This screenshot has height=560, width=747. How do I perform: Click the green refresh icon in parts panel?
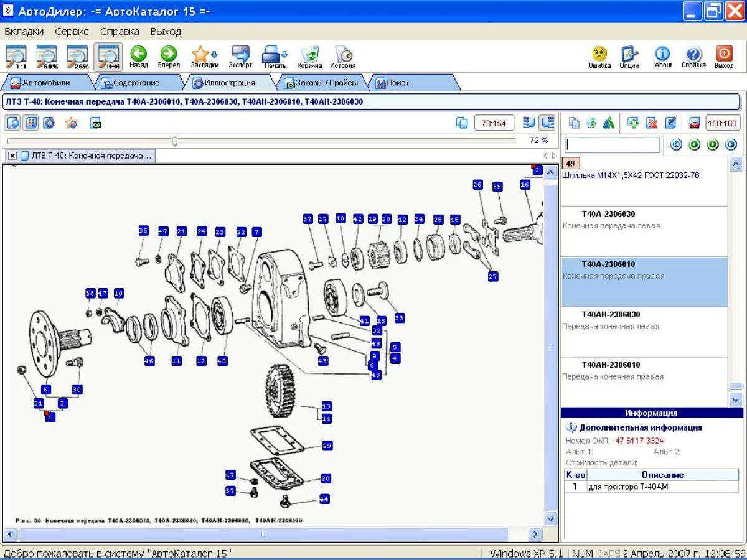(591, 123)
